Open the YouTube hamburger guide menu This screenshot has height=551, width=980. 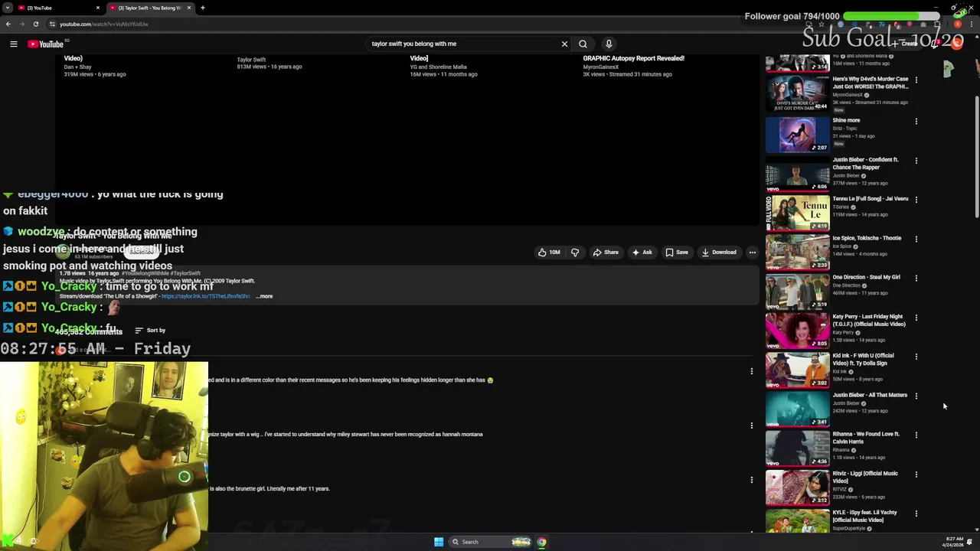(x=13, y=44)
